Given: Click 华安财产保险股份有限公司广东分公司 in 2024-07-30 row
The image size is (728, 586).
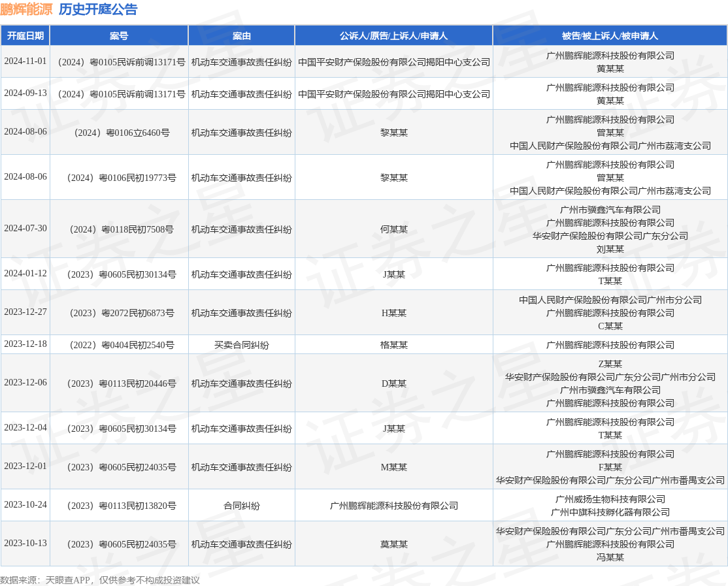Looking at the screenshot, I should pos(610,236).
